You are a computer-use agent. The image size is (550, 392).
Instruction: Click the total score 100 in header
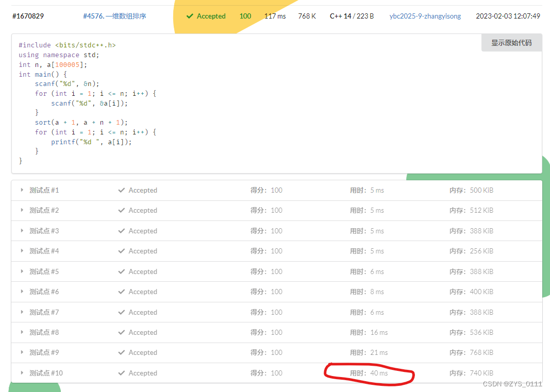(x=245, y=16)
